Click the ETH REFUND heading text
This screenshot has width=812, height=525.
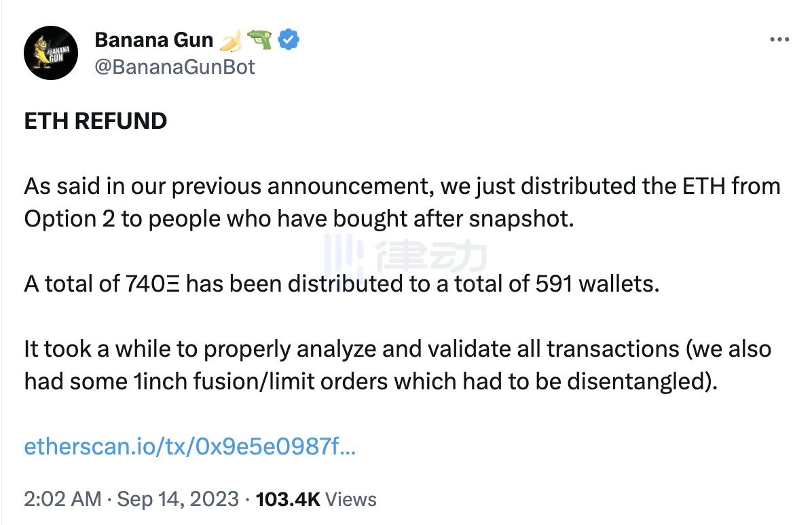[x=95, y=121]
